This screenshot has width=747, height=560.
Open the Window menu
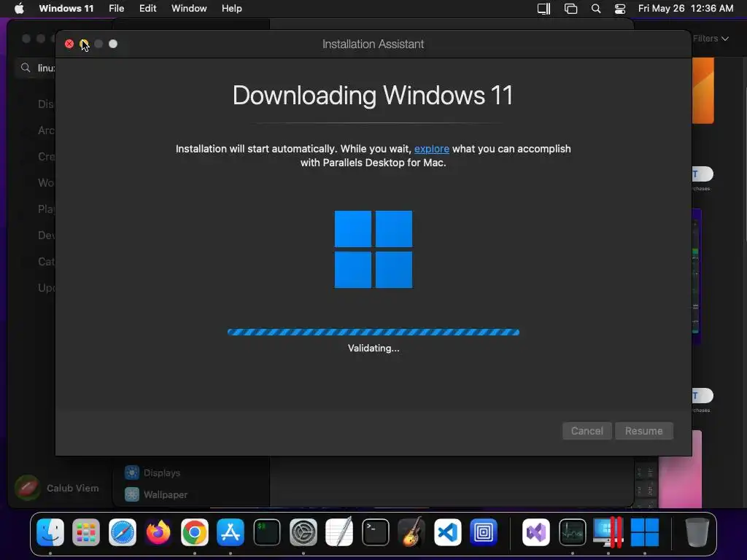point(189,8)
